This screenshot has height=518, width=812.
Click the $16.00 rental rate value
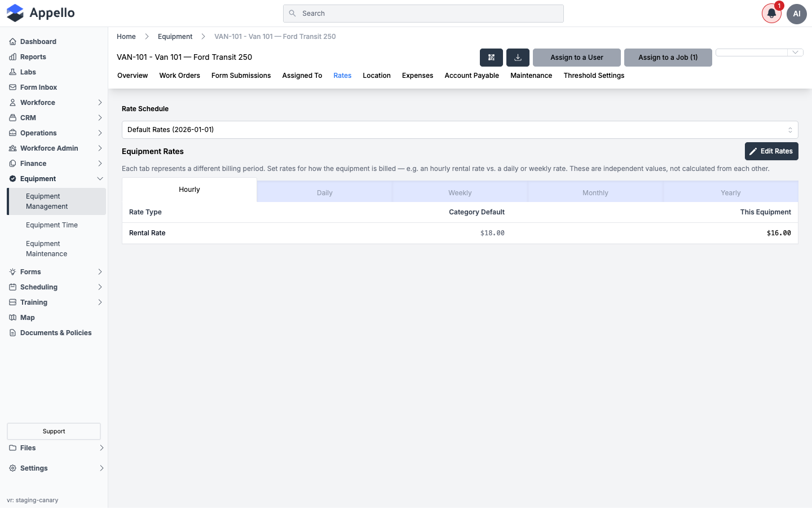(x=779, y=233)
